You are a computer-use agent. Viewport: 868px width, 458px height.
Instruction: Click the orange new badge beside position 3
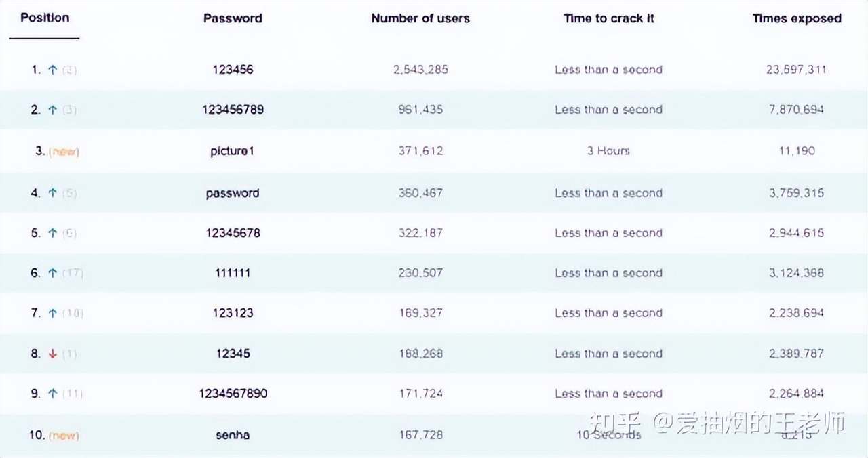tap(64, 152)
